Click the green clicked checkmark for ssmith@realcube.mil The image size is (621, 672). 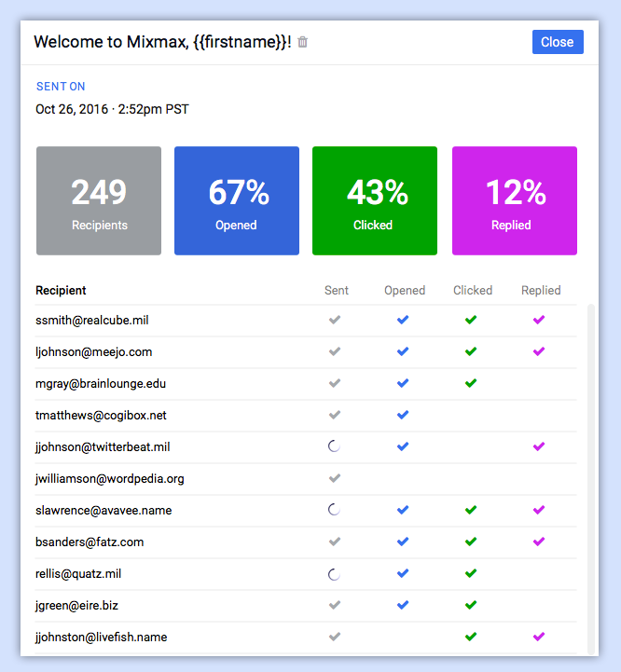[x=471, y=320]
